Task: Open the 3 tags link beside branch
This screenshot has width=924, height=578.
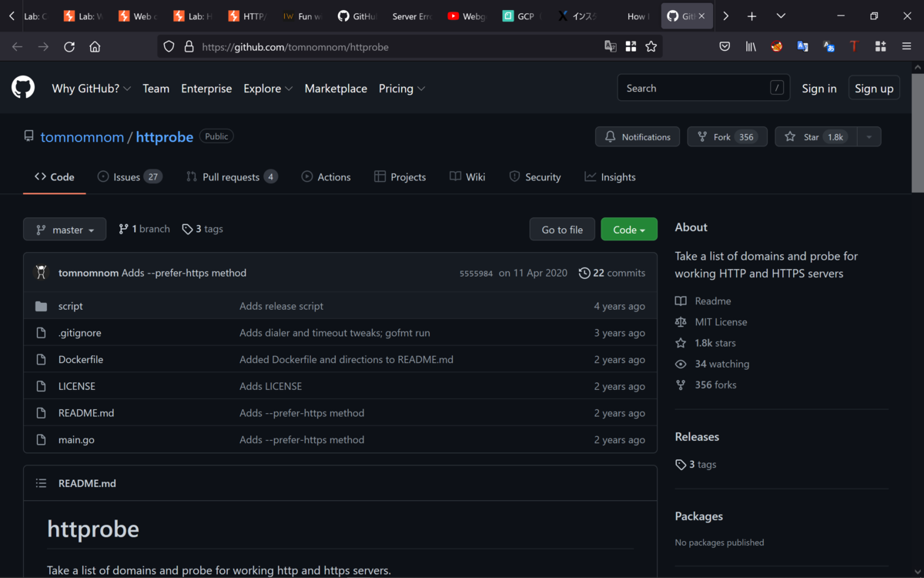Action: pyautogui.click(x=203, y=229)
